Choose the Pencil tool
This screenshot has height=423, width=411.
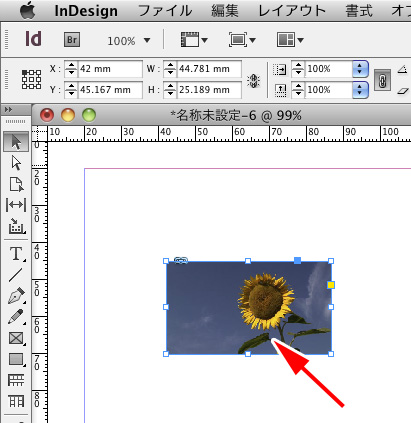[x=16, y=317]
